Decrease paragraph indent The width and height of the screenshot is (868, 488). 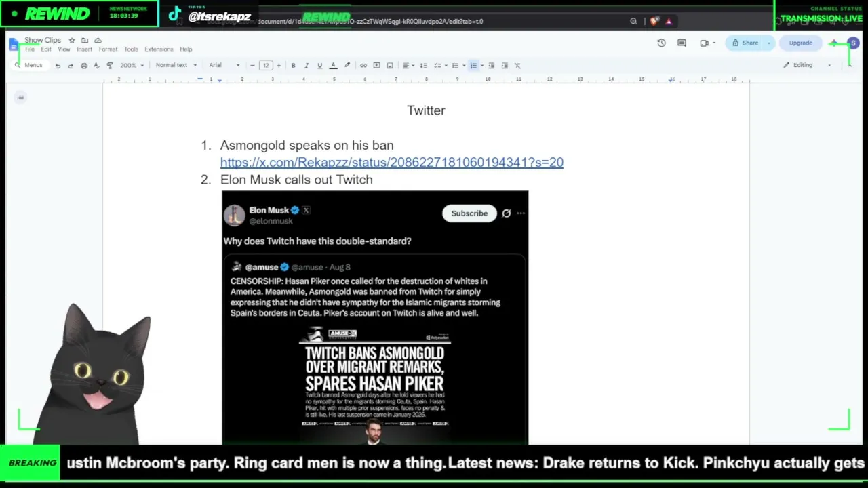[x=492, y=66]
